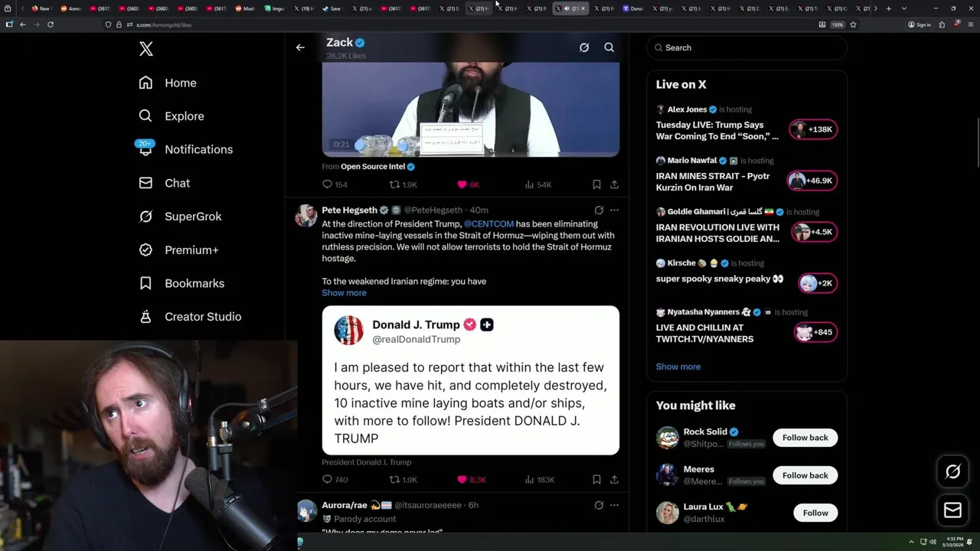980x551 pixels.
Task: Reload the browser page
Action: pyautogui.click(x=51, y=24)
